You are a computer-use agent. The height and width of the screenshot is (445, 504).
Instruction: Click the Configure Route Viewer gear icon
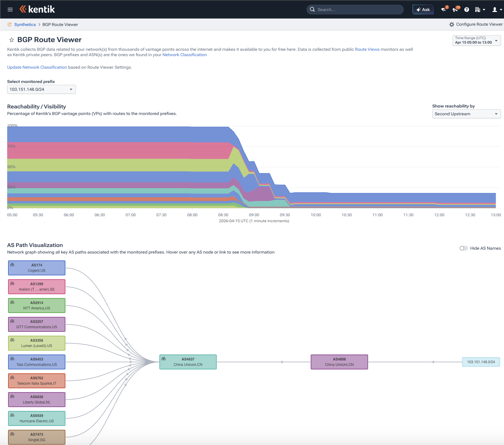click(x=452, y=24)
